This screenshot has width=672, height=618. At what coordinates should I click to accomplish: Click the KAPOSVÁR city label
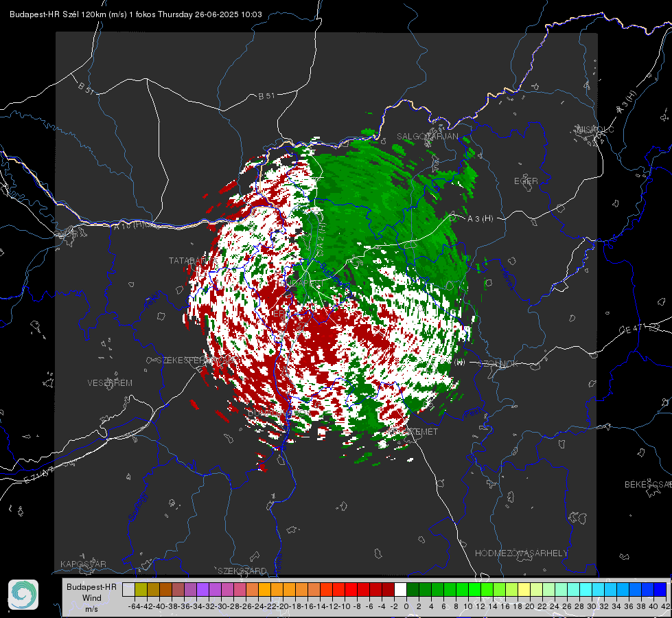point(83,564)
